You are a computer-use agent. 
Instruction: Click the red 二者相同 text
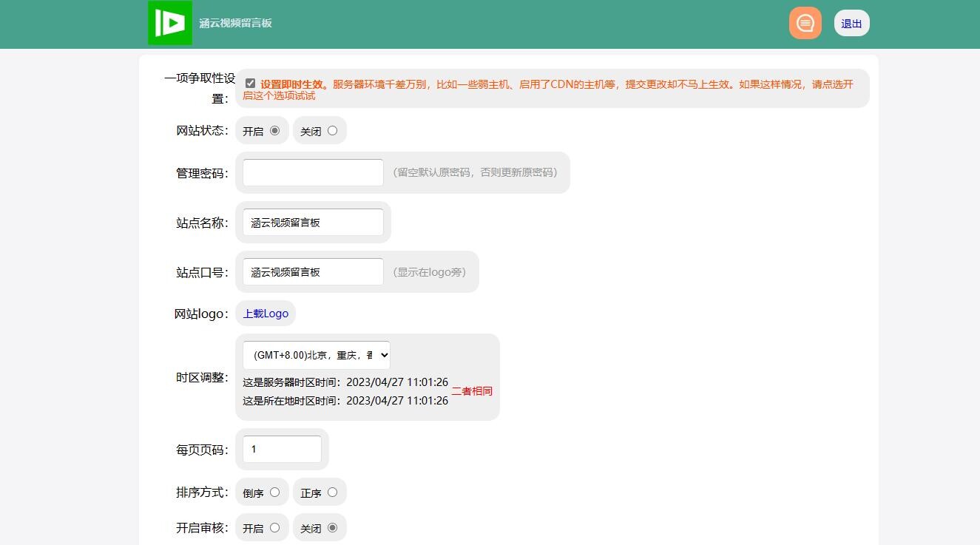pyautogui.click(x=472, y=390)
